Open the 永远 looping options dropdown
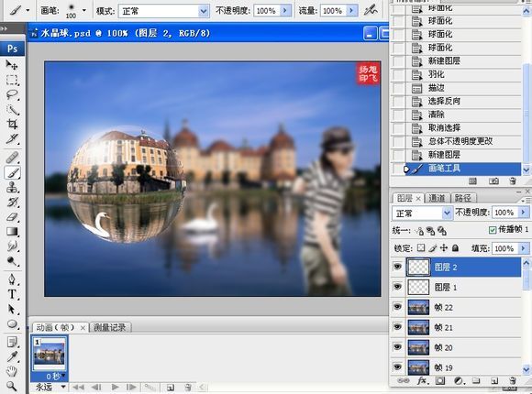This screenshot has width=532, height=394. point(63,387)
